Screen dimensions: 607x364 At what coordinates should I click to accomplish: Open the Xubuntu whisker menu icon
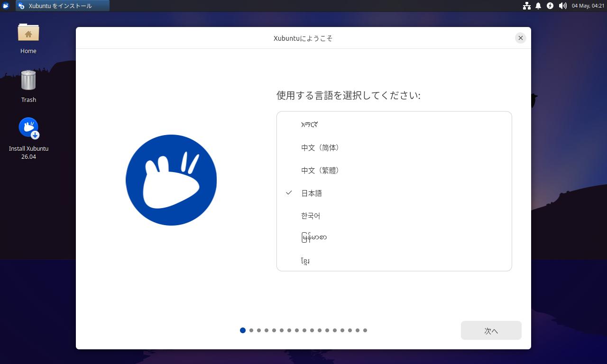pos(6,6)
